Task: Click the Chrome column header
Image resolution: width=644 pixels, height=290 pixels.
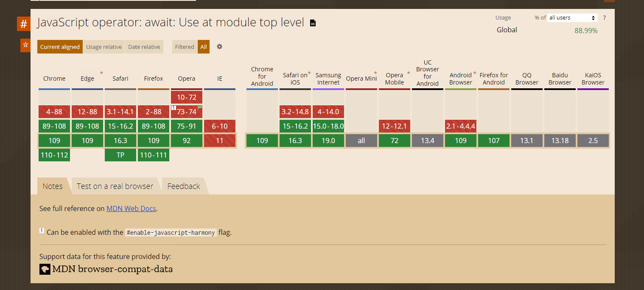Action: pos(54,79)
